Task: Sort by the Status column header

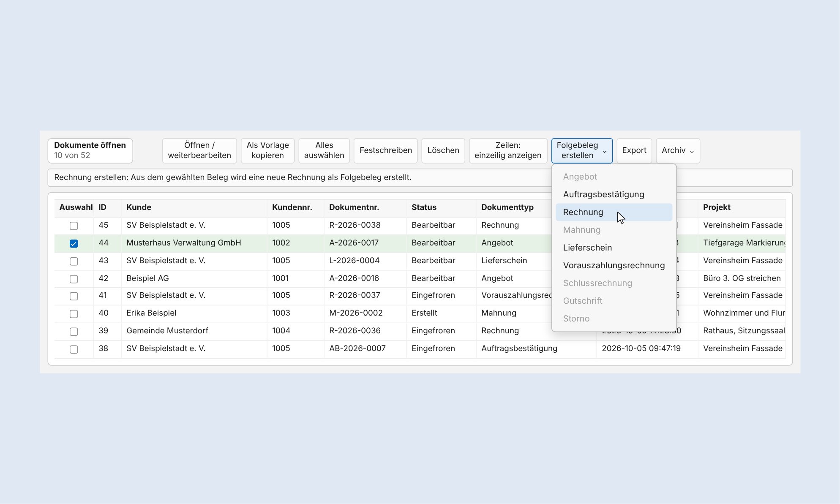Action: tap(424, 207)
